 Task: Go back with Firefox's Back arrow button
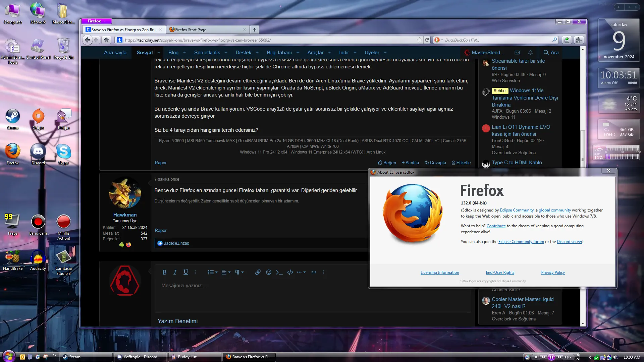click(88, 40)
